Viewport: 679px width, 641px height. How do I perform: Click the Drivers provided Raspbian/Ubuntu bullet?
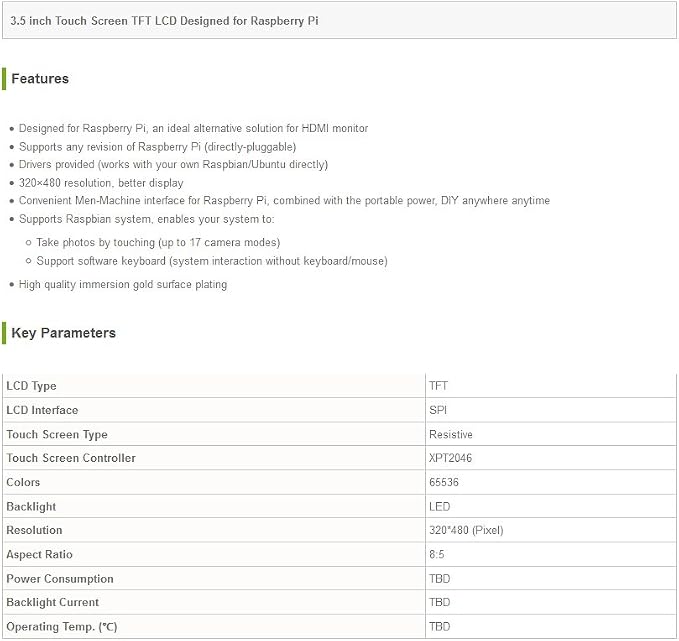click(173, 165)
